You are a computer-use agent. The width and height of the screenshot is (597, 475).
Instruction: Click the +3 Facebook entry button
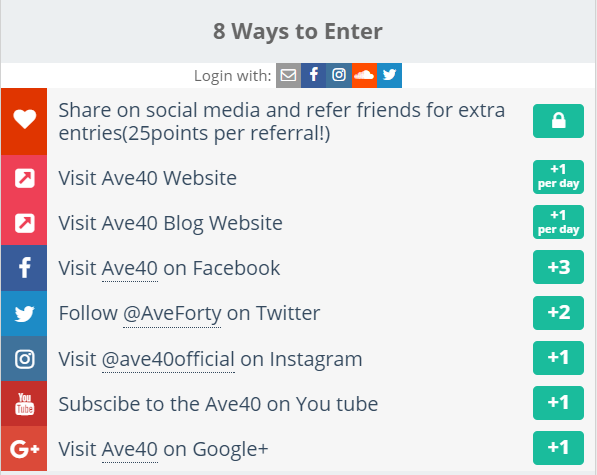(x=558, y=267)
